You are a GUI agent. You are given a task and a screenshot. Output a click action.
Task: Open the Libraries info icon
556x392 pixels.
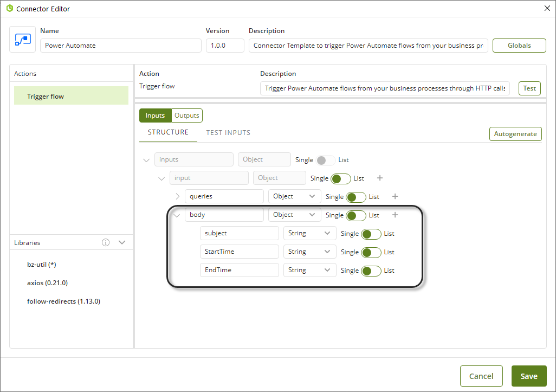(106, 242)
